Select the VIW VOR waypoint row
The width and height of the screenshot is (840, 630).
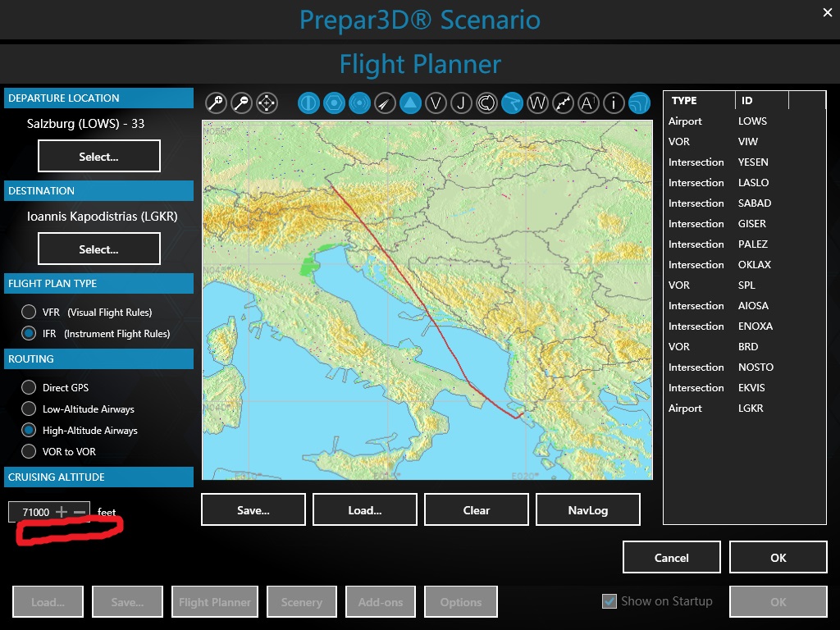pos(745,141)
